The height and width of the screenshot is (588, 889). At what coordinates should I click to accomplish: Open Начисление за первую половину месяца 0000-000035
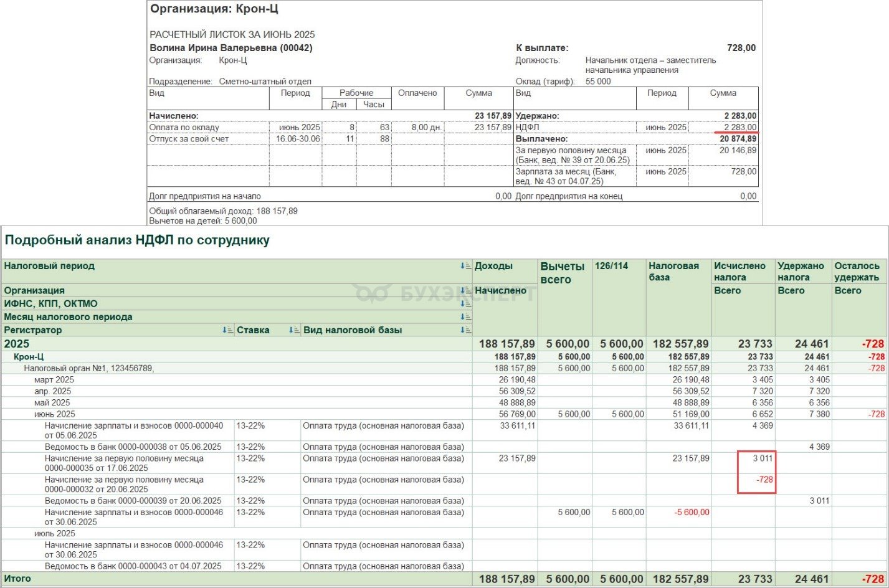point(124,463)
